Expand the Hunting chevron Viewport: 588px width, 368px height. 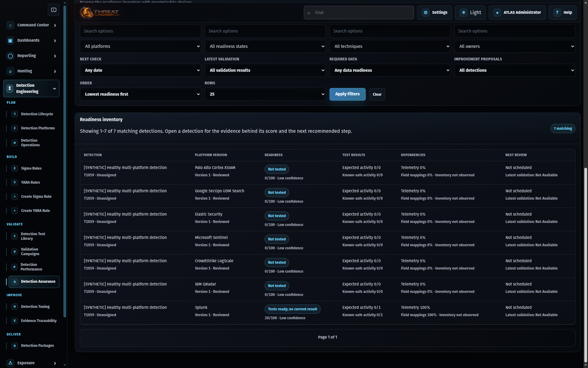(x=55, y=71)
